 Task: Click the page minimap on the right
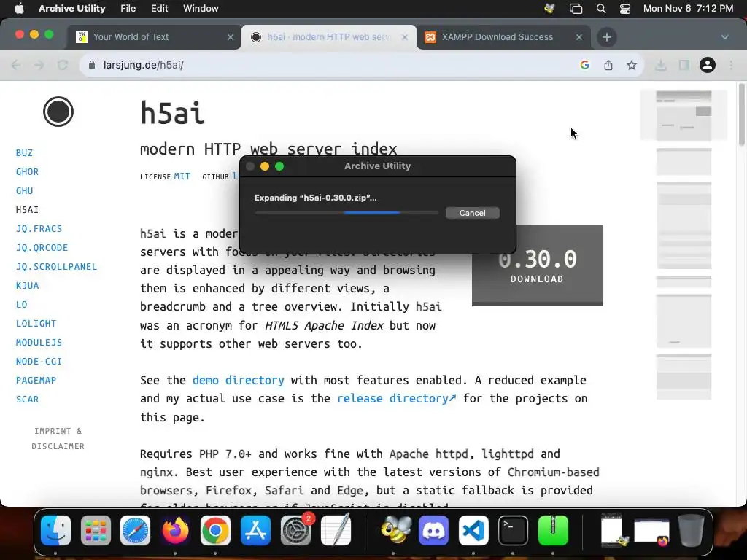pos(684,245)
